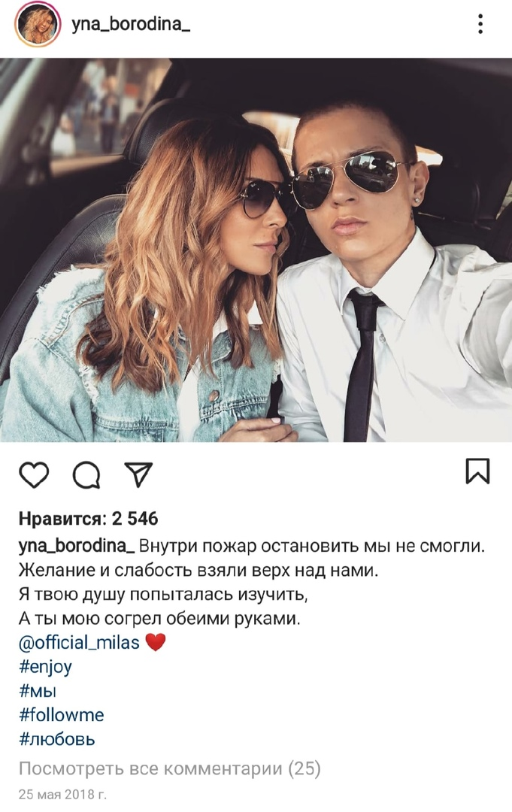Image resolution: width=512 pixels, height=812 pixels.
Task: Open yna_borodina_ username in the post header
Action: coord(131,24)
